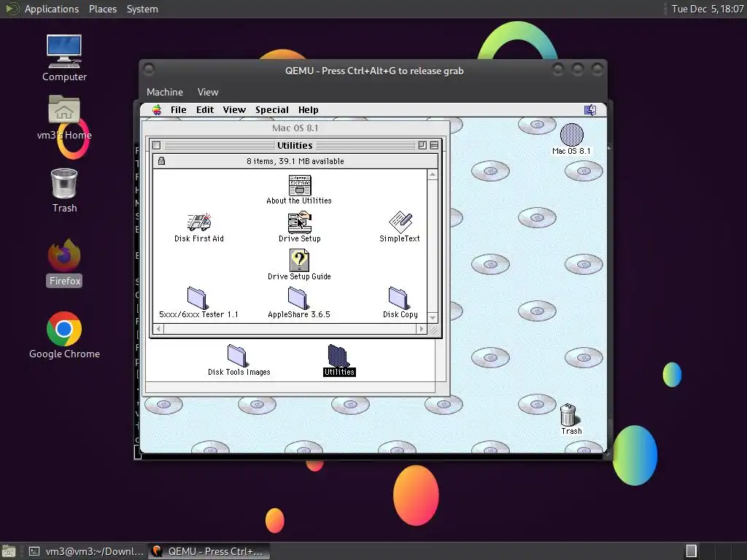Image resolution: width=747 pixels, height=560 pixels.
Task: Open the View menu in Mac OS Finder
Action: tap(234, 110)
